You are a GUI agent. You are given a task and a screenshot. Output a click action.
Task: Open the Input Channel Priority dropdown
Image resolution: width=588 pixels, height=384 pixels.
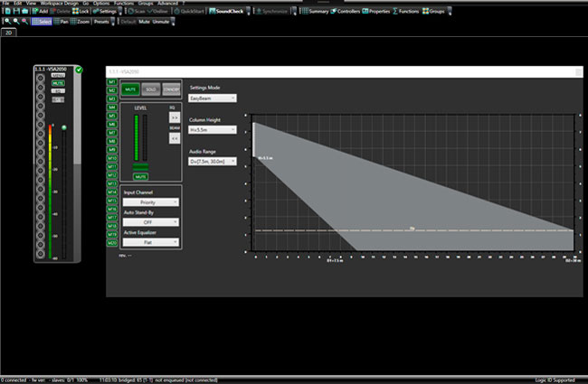(150, 203)
